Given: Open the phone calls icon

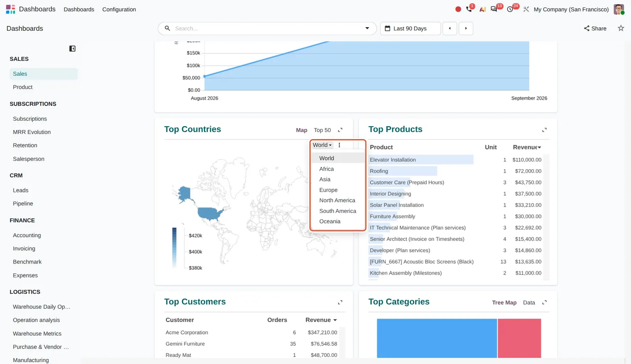Looking at the screenshot, I should (x=469, y=9).
